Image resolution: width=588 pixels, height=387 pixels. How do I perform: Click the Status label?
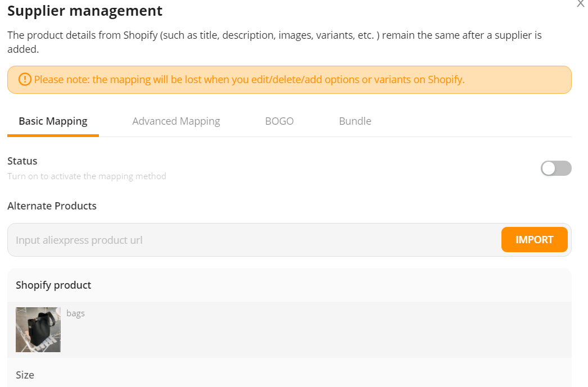[22, 161]
